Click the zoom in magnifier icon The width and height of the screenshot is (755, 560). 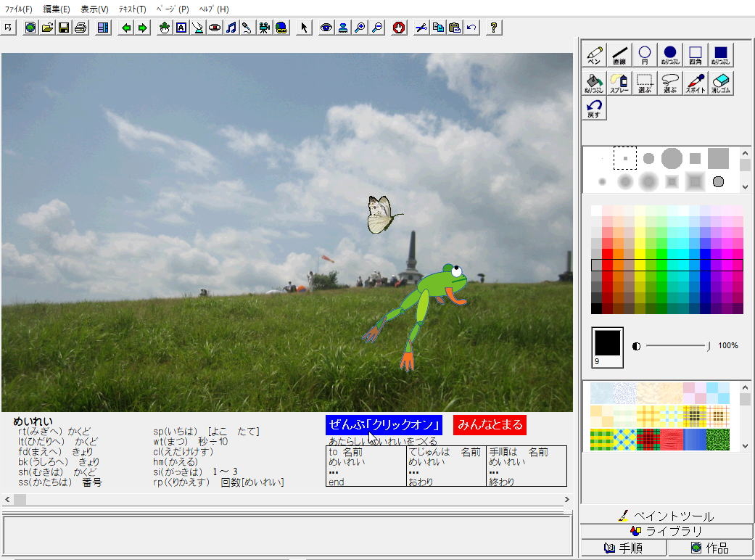click(x=360, y=28)
